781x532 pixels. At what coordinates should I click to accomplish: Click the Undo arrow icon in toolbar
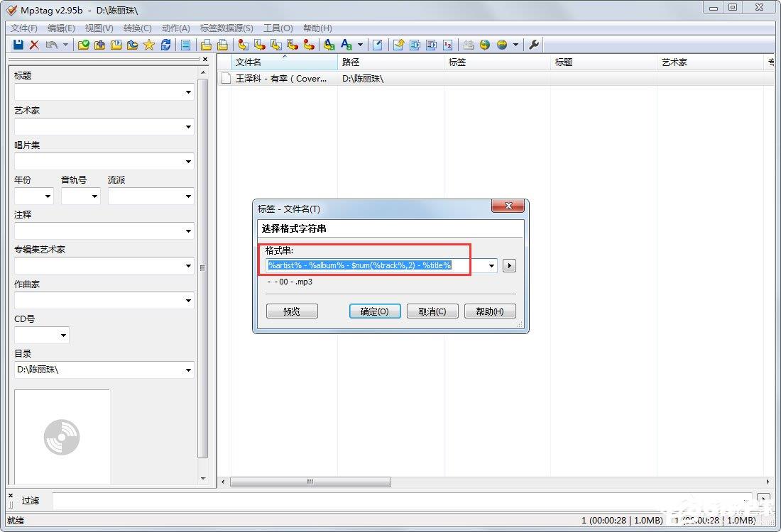[x=51, y=45]
